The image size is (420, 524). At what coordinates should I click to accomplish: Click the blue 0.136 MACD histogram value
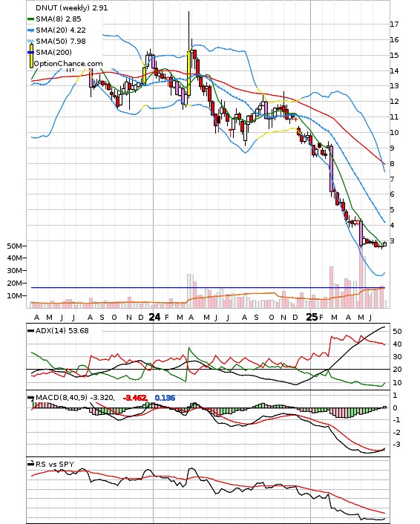click(165, 398)
